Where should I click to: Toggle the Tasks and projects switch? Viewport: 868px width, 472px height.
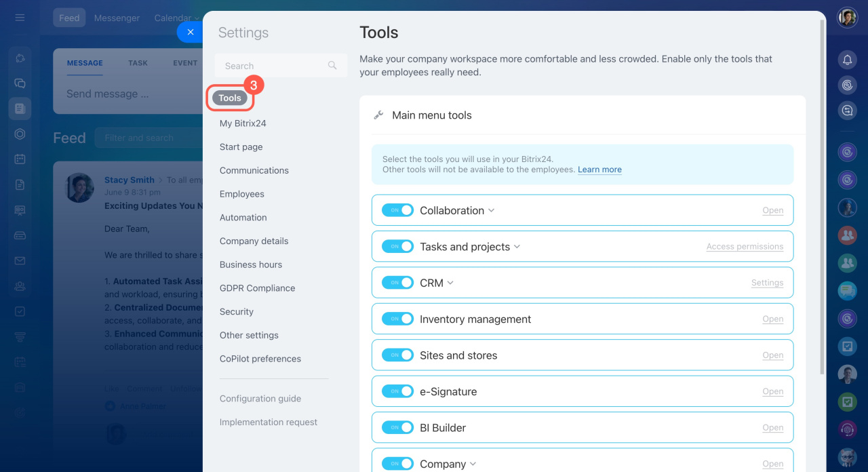[397, 246]
